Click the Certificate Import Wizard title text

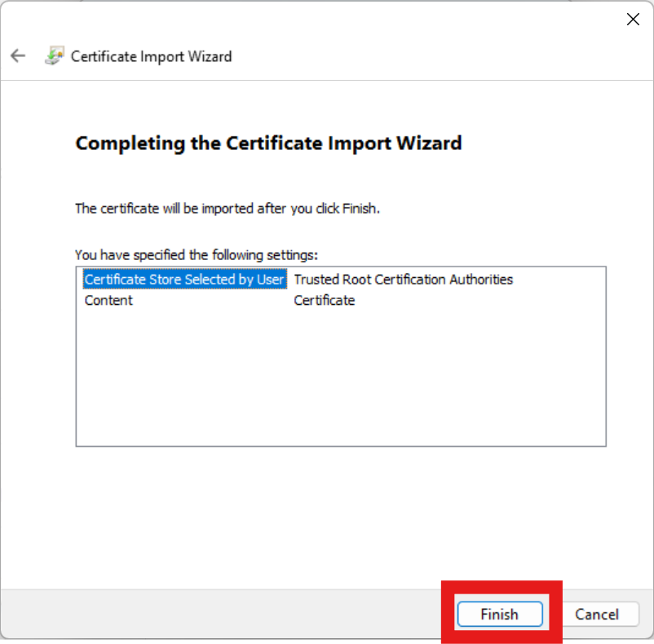coord(150,56)
